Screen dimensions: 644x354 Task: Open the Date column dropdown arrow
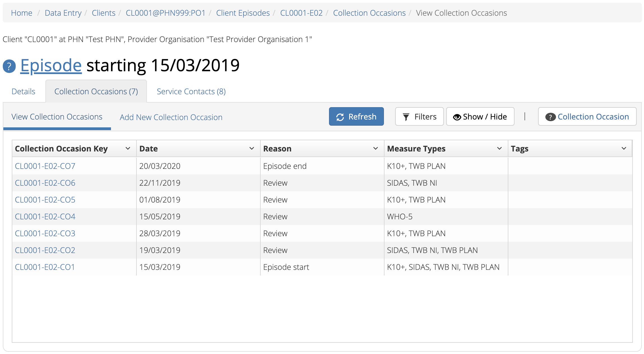(252, 148)
